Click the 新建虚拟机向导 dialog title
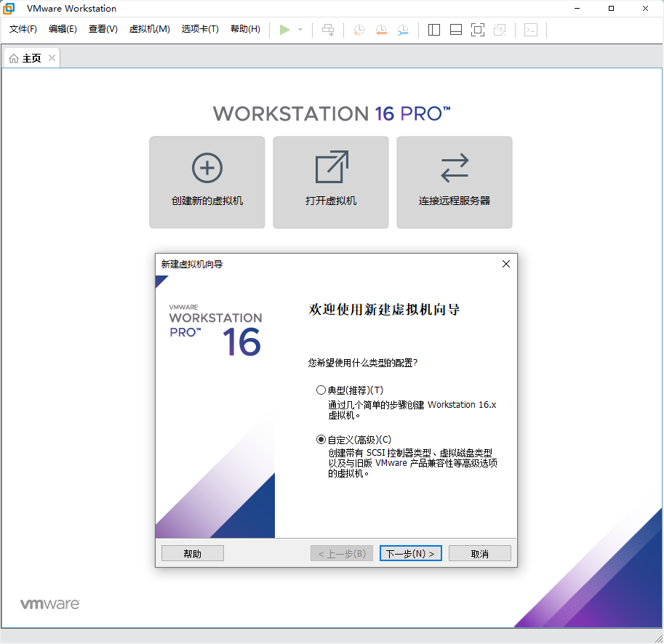Viewport: 664px width, 644px height. [x=192, y=265]
